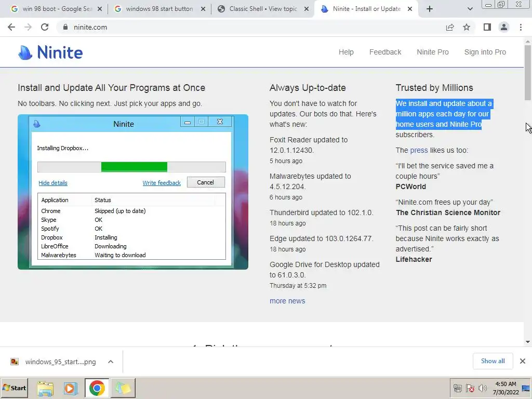Click Sign into Pro
The image size is (532, 399).
tap(485, 52)
